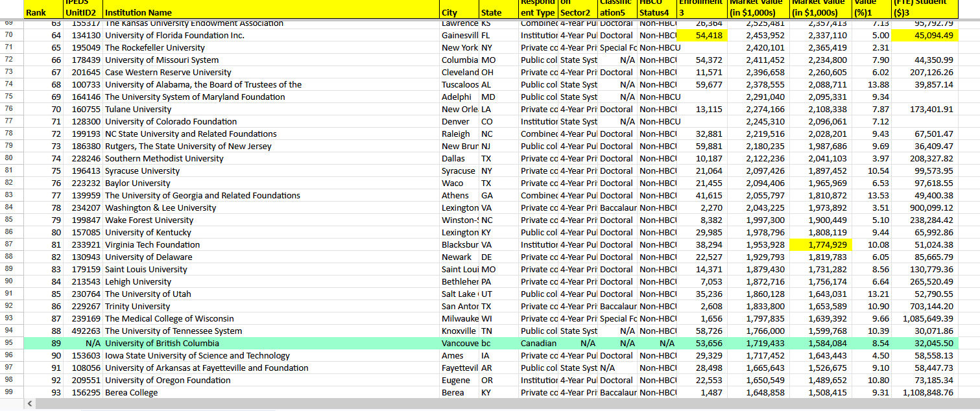Select row header 95 for British Columbia
This screenshot has width=980, height=411.
tap(10, 343)
